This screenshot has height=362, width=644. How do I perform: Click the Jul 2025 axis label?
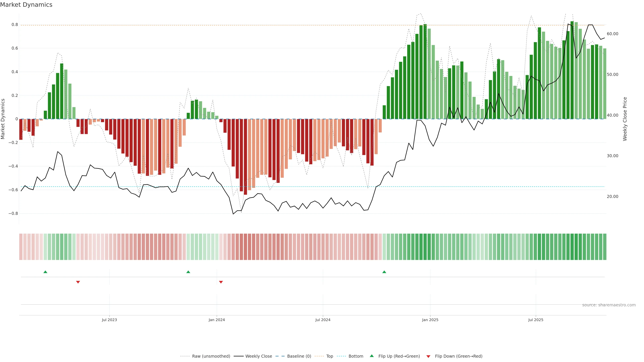pyautogui.click(x=535, y=320)
